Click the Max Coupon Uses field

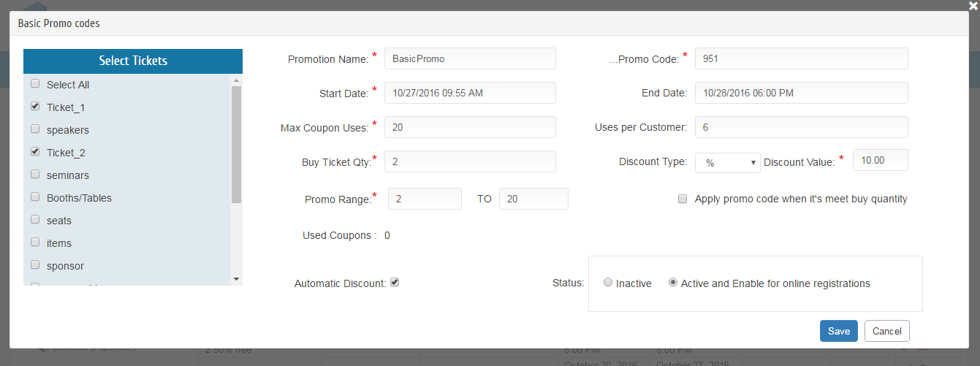470,127
